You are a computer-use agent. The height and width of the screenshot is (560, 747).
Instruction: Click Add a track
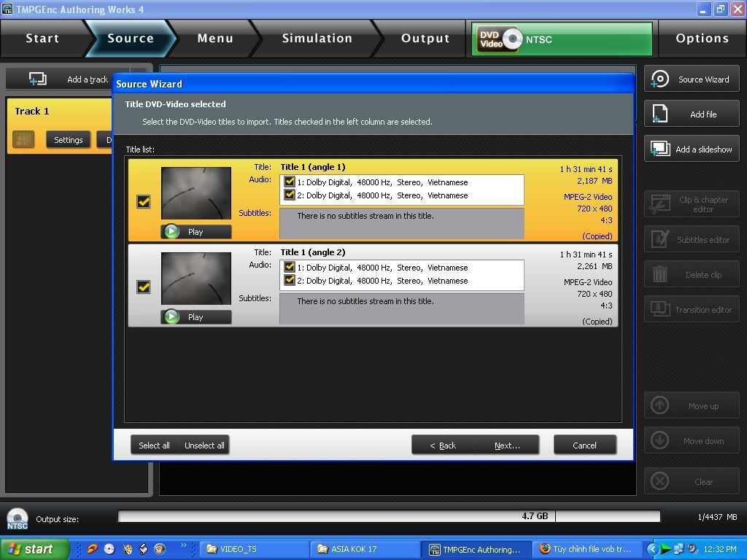coord(68,79)
